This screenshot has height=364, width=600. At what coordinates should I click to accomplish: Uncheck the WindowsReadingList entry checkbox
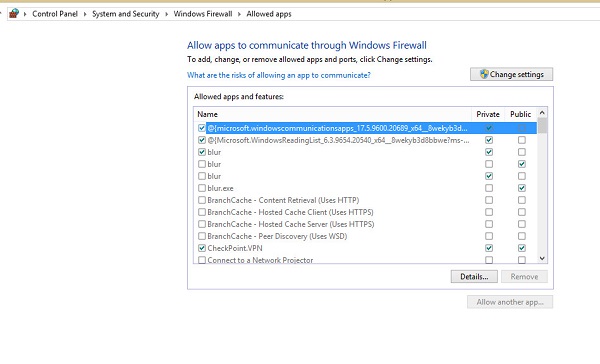[x=202, y=140]
